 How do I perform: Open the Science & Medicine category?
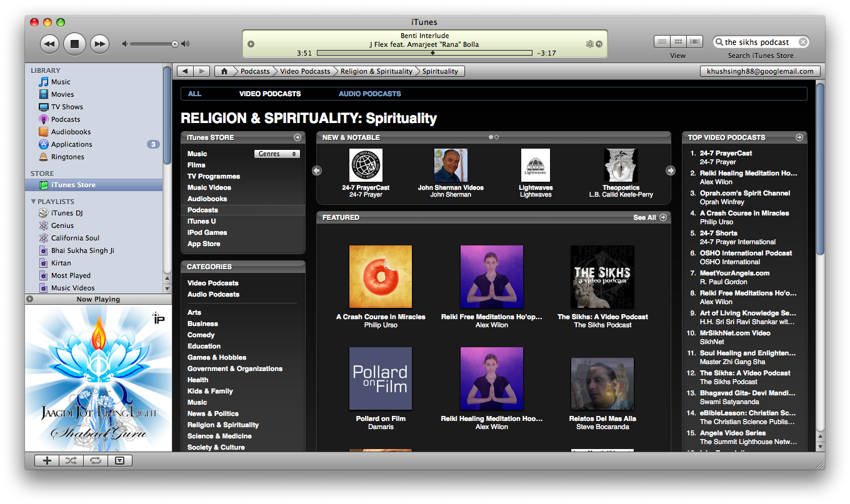[219, 436]
